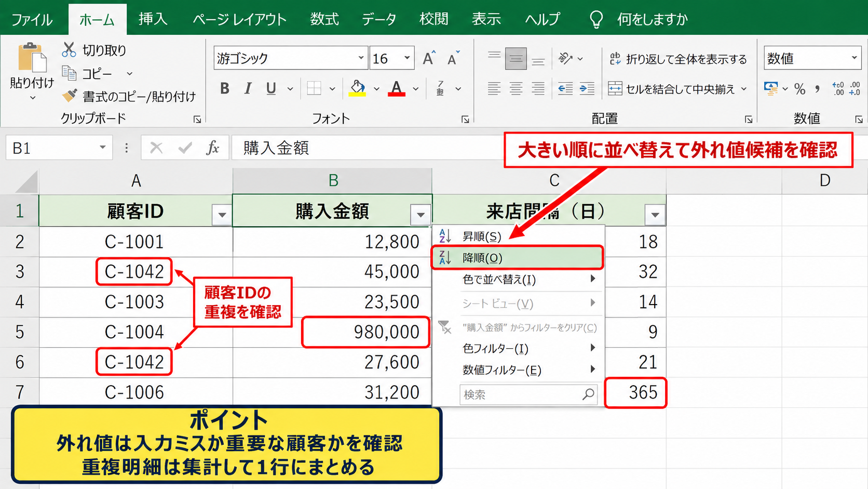Switch to the データ tab

coord(379,19)
